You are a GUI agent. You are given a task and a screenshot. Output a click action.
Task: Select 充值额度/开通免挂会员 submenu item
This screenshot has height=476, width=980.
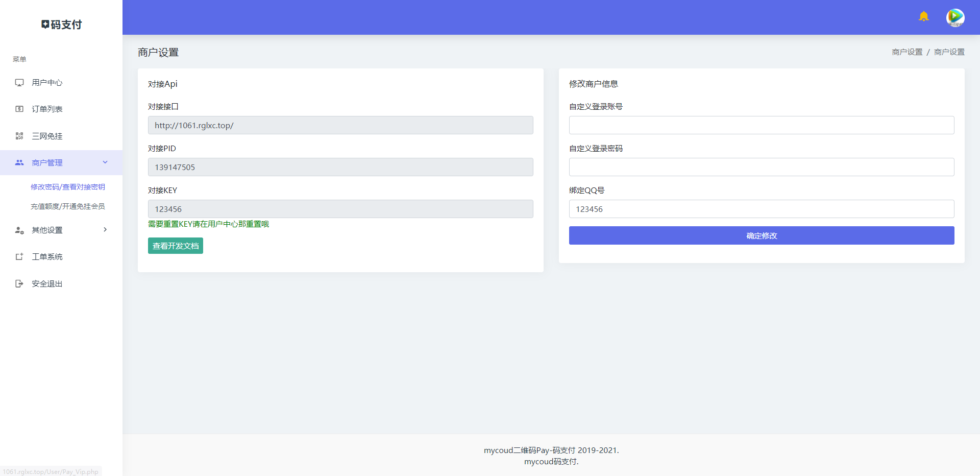point(68,206)
